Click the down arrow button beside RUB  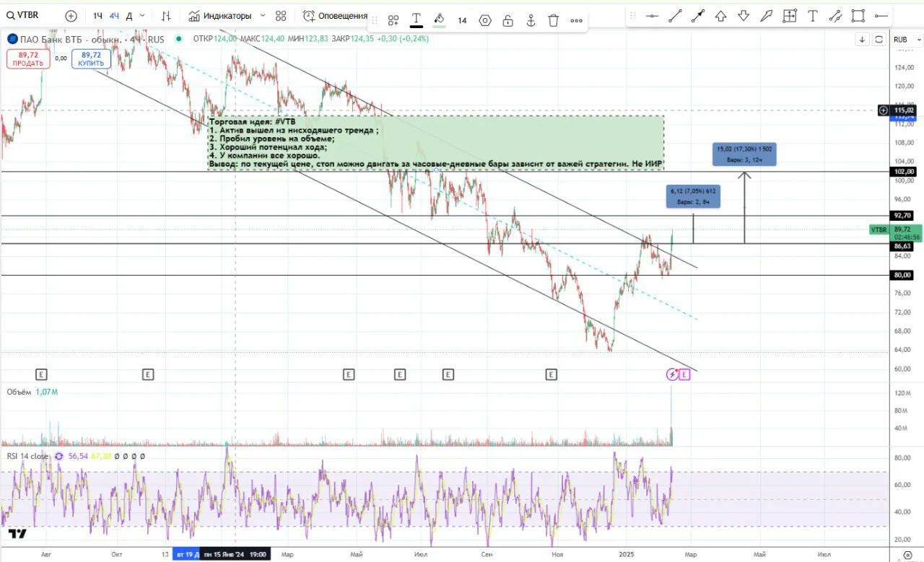pyautogui.click(x=862, y=40)
